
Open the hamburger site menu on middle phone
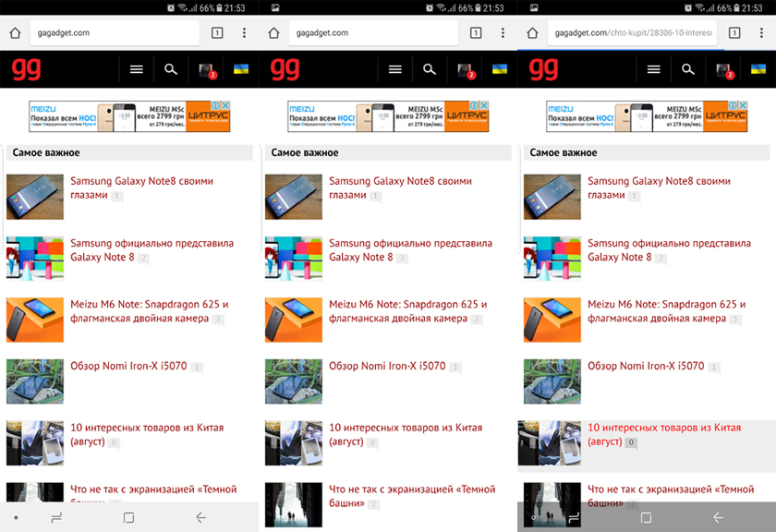pyautogui.click(x=395, y=69)
